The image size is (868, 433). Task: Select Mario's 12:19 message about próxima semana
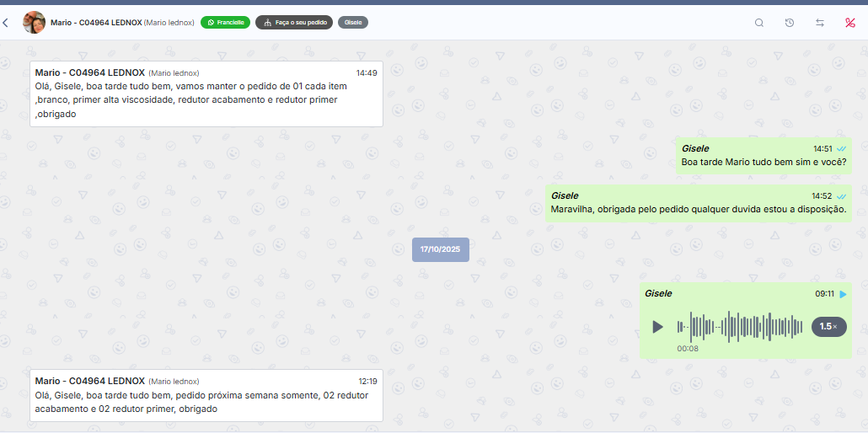pyautogui.click(x=206, y=395)
